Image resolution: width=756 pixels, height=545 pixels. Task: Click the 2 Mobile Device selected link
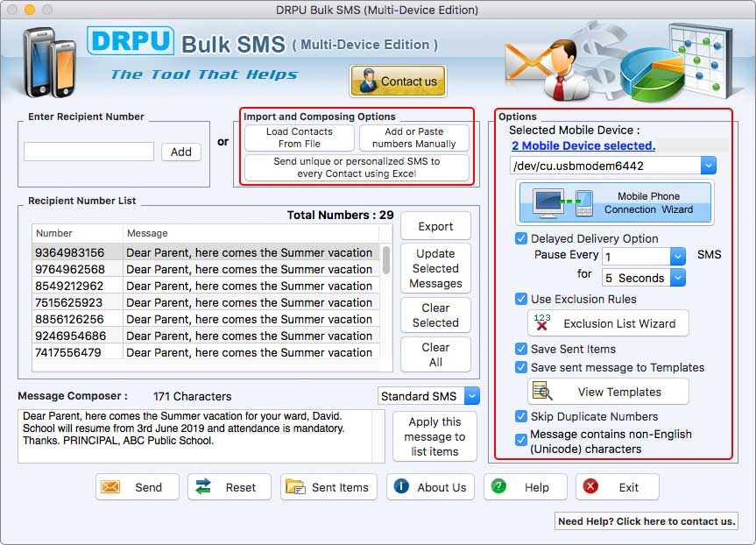tap(583, 145)
